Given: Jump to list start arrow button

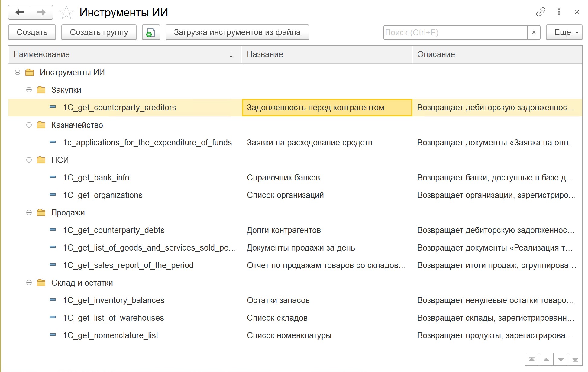Looking at the screenshot, I should tap(532, 360).
